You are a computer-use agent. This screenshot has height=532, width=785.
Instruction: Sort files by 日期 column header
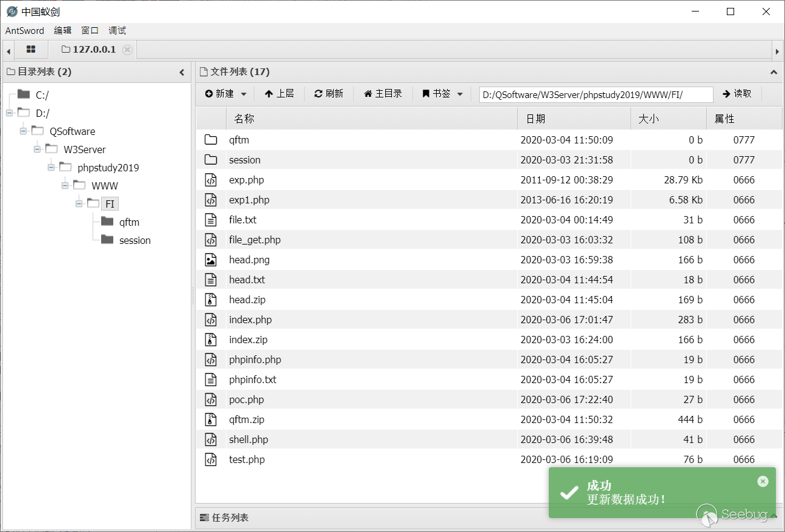[535, 119]
